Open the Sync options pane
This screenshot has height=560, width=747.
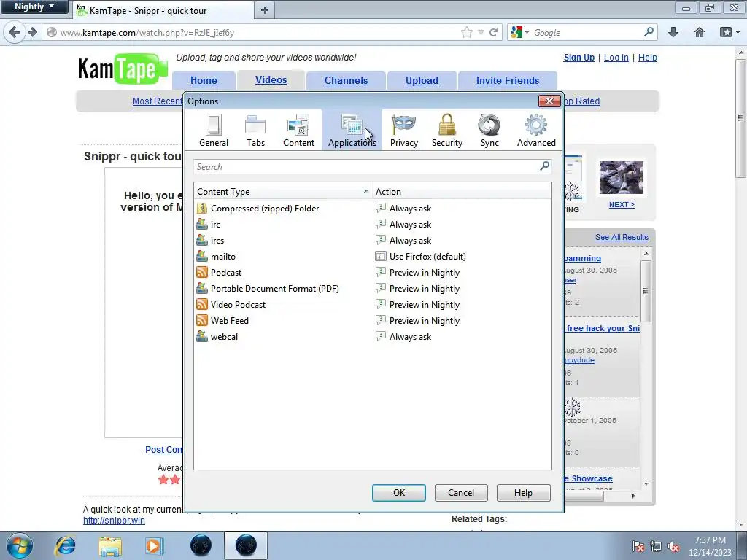[489, 130]
